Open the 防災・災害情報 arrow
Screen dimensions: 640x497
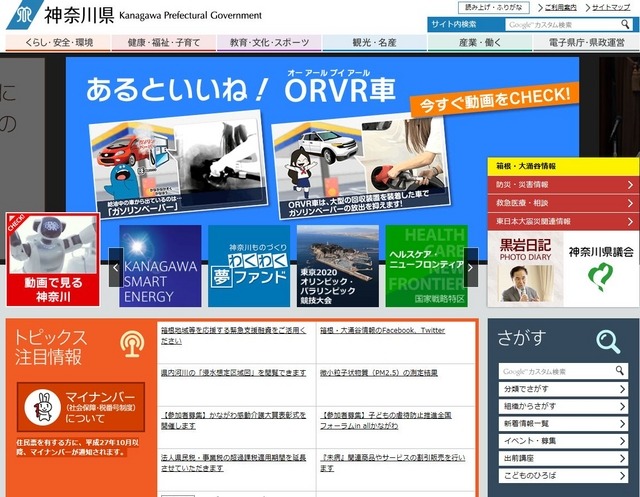[x=630, y=185]
